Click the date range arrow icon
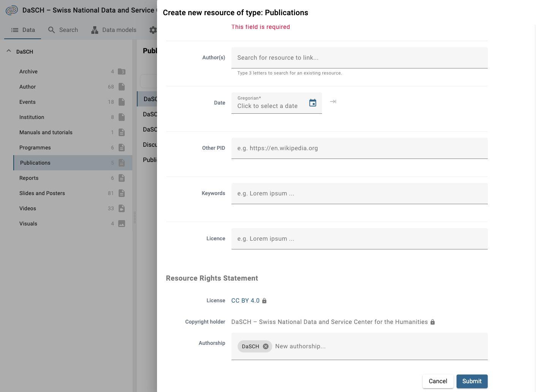 333,102
